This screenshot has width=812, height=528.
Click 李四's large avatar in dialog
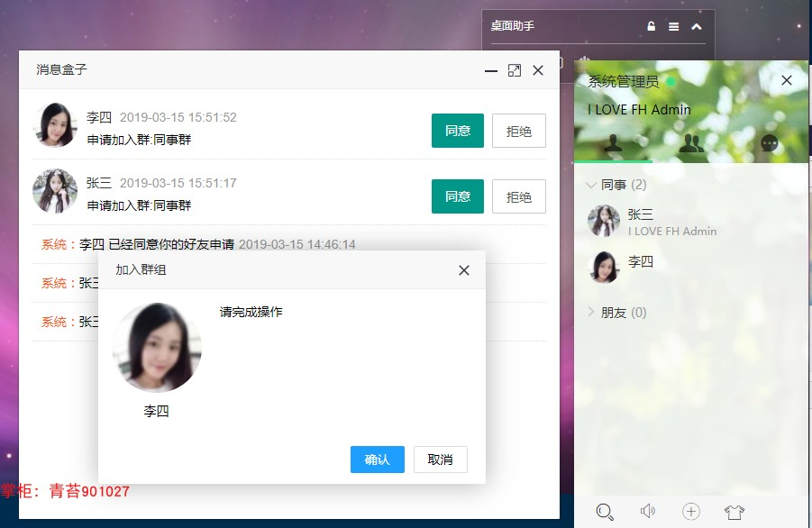point(157,347)
